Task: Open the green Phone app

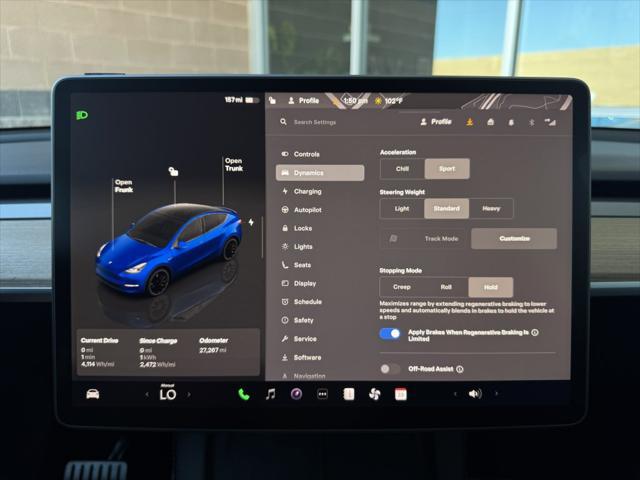Action: click(244, 394)
